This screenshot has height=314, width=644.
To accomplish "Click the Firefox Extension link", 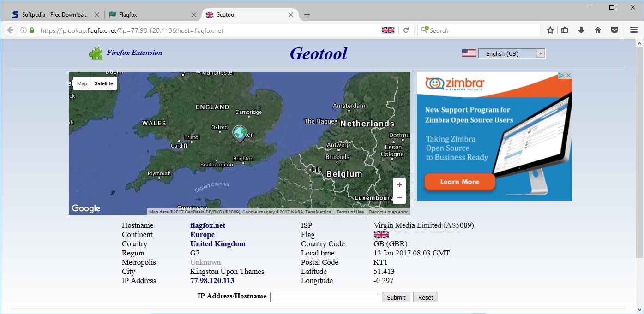I will (134, 53).
